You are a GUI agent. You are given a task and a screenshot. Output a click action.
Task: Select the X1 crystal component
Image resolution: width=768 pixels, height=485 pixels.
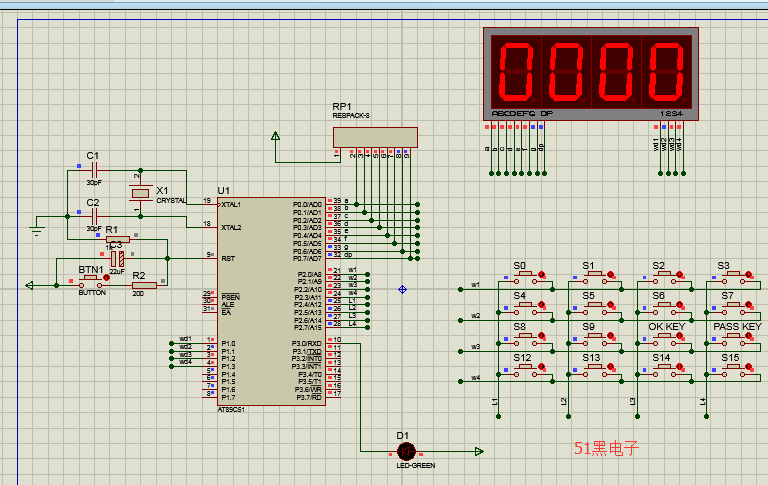[141, 194]
